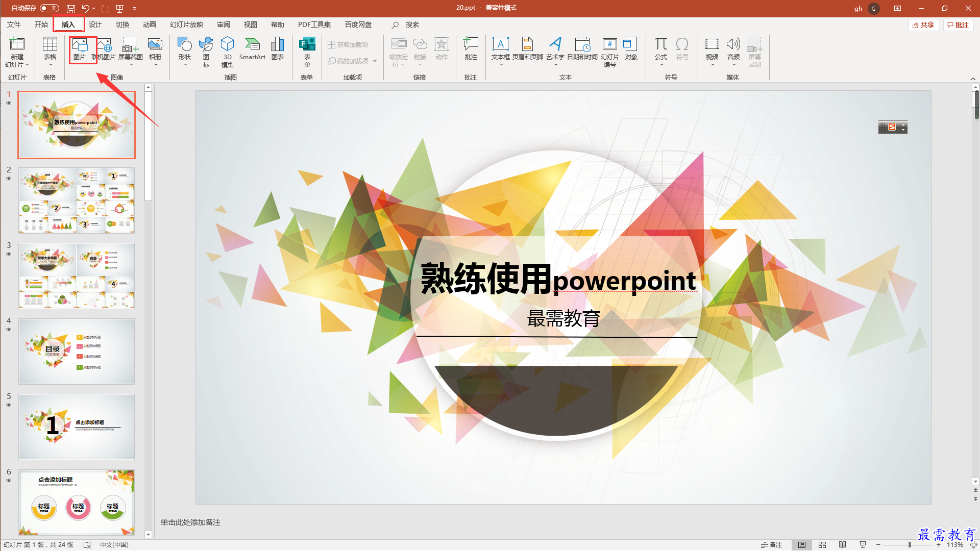Click 中文(中国) language in status bar
This screenshot has height=551, width=980.
tap(114, 545)
